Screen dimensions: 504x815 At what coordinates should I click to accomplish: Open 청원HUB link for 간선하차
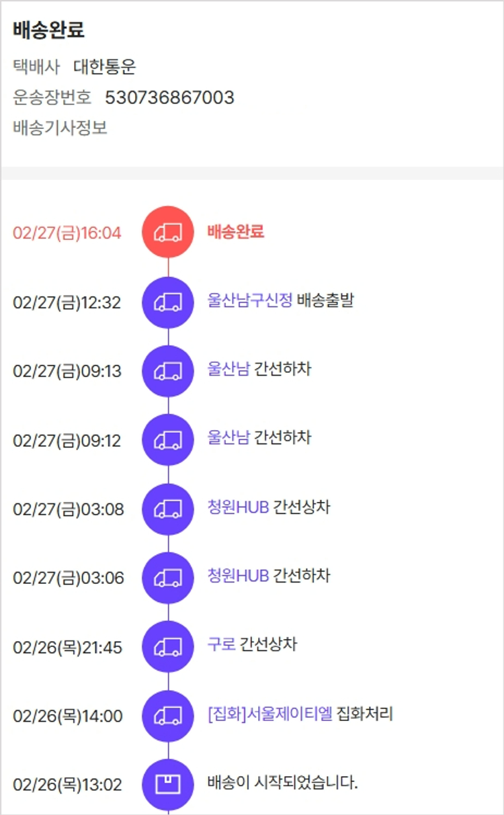(239, 576)
